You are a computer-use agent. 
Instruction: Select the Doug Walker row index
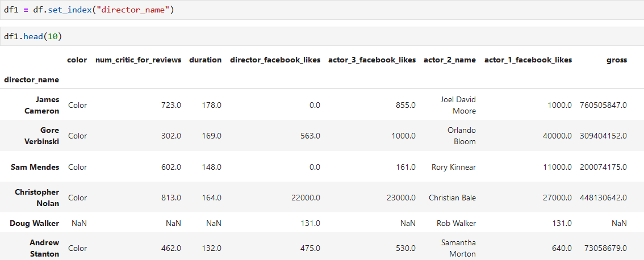pos(35,224)
